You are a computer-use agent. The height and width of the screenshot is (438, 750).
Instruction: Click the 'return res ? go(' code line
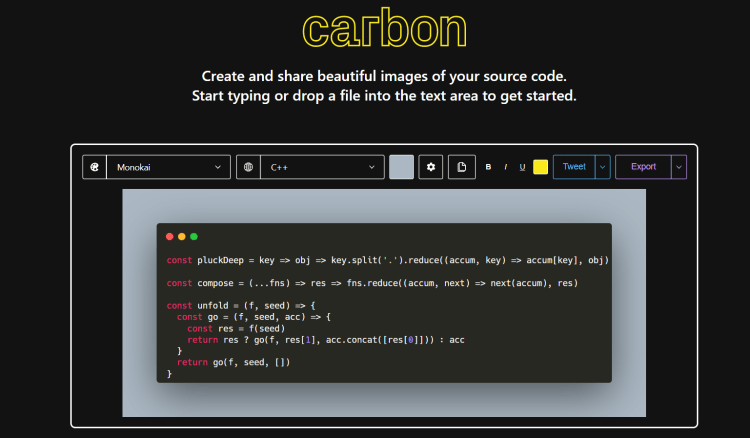tap(326, 340)
